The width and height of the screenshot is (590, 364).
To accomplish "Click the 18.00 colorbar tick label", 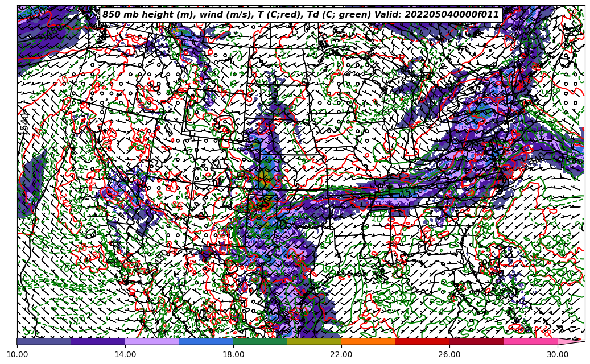I will pyautogui.click(x=233, y=354).
